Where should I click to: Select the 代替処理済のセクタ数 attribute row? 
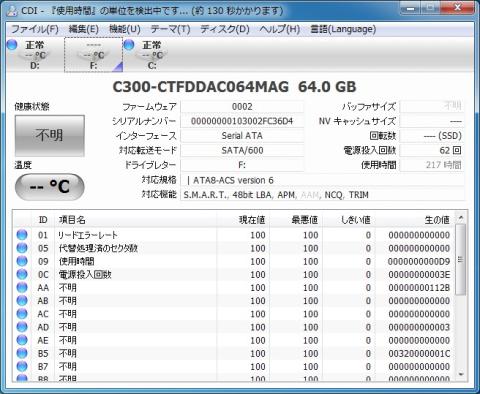tap(234, 248)
